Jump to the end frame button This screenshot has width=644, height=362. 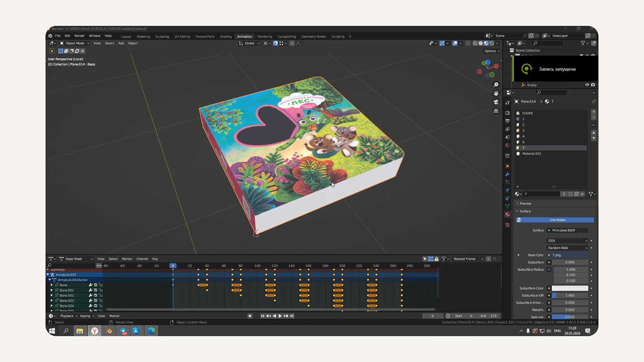point(292,316)
